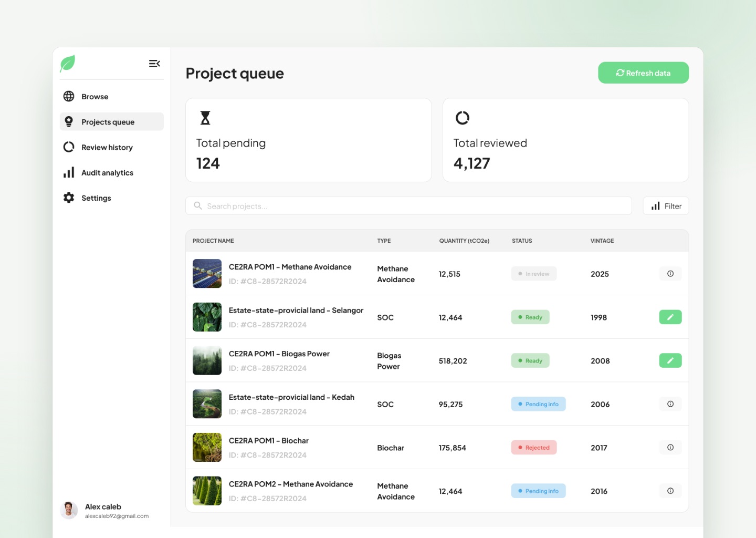Viewport: 756px width, 538px height.
Task: Click Ready status for Selangor project
Action: pos(530,317)
